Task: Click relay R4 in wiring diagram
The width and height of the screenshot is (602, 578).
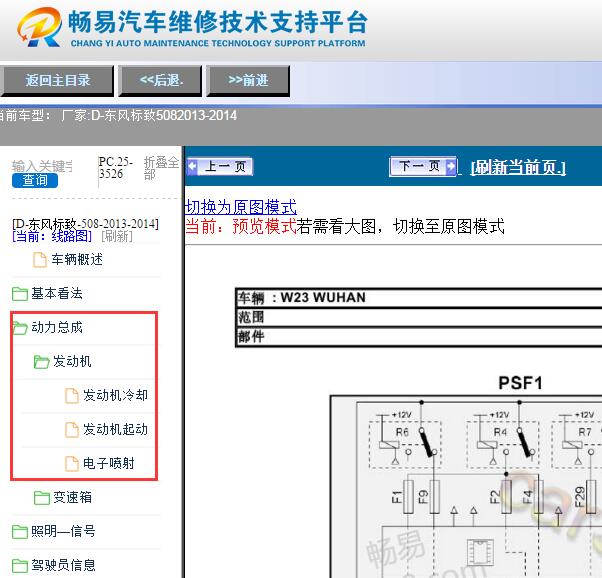Action: [x=503, y=445]
